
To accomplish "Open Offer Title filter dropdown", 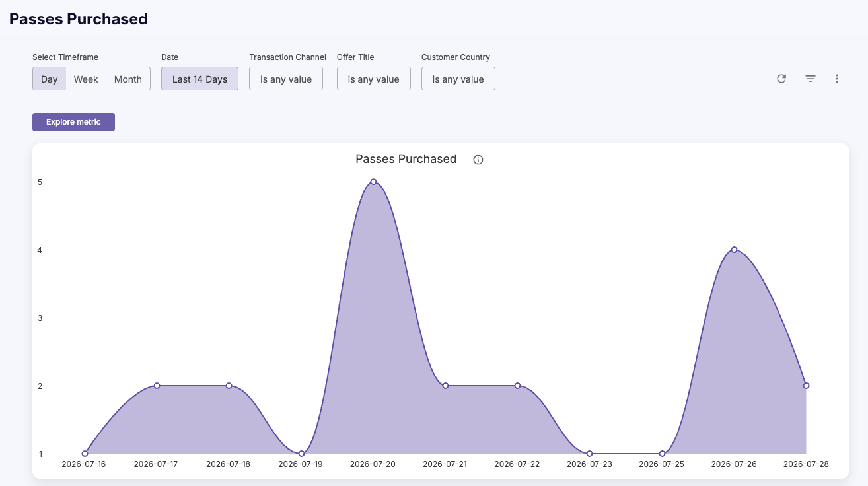I will 374,79.
